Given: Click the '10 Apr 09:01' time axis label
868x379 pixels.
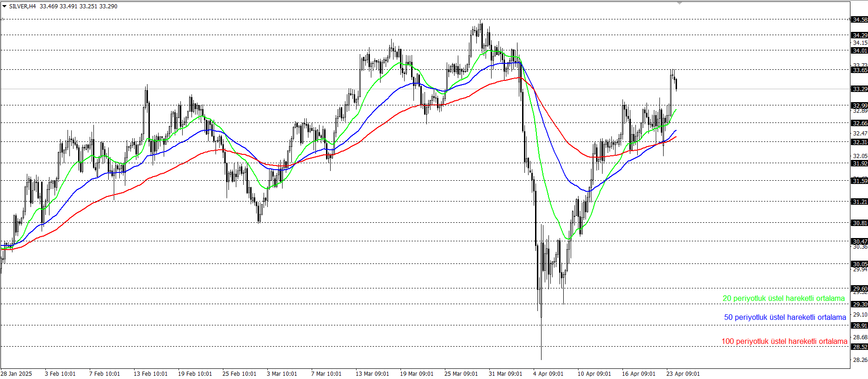Looking at the screenshot, I should point(594,373).
